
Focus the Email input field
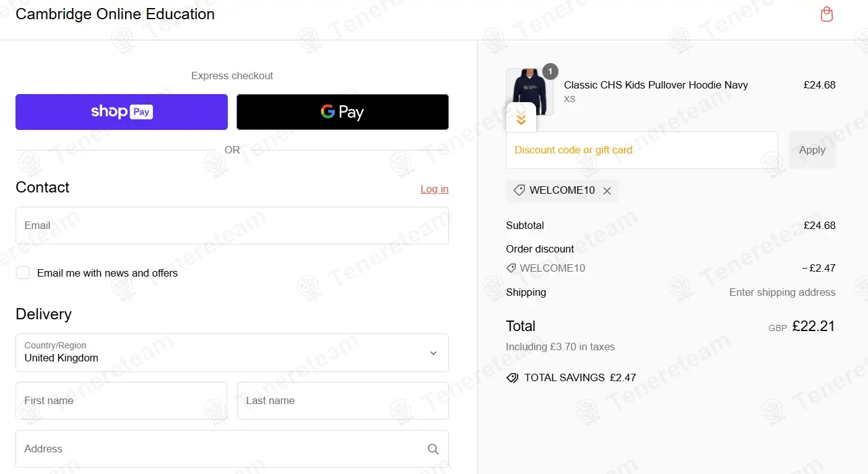tap(232, 226)
